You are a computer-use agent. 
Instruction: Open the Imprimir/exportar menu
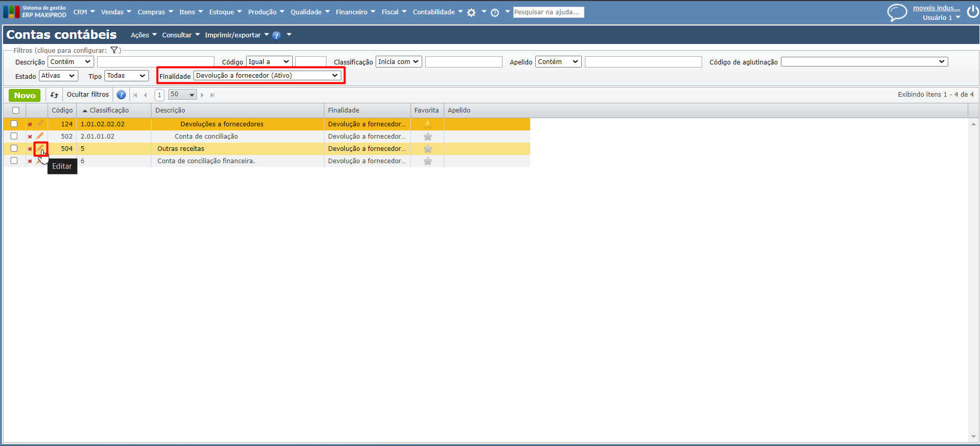[236, 35]
